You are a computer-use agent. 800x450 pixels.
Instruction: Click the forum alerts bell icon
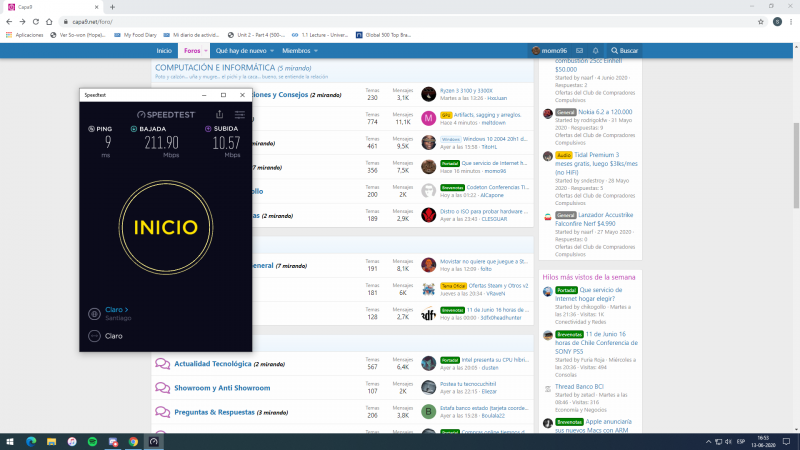click(594, 50)
